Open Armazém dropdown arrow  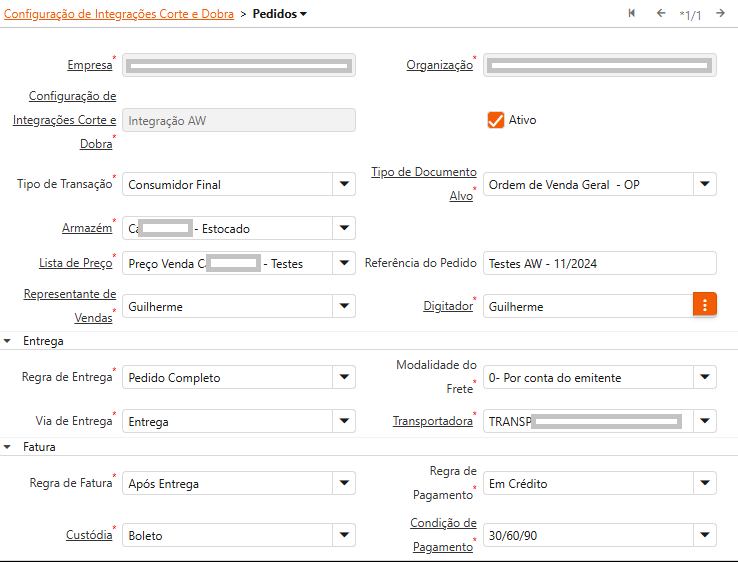point(344,228)
